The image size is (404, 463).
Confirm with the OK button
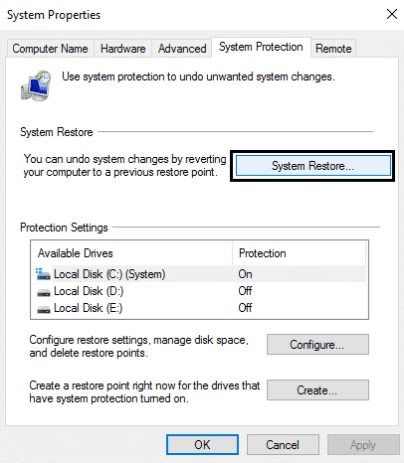tap(202, 445)
